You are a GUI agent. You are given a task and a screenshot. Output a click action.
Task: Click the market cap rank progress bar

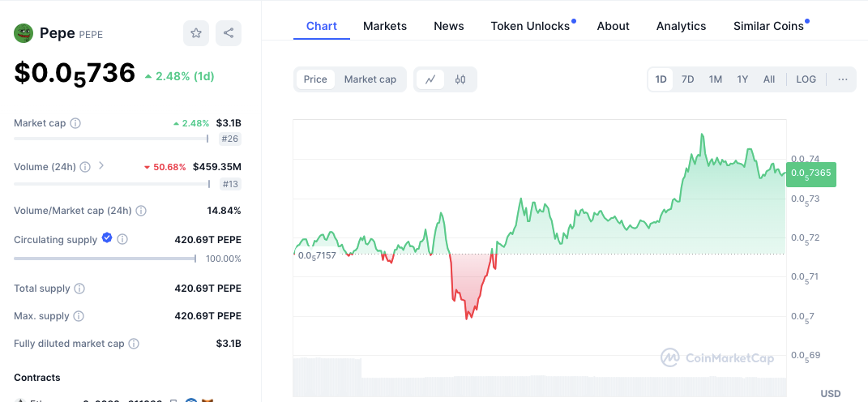coord(111,139)
